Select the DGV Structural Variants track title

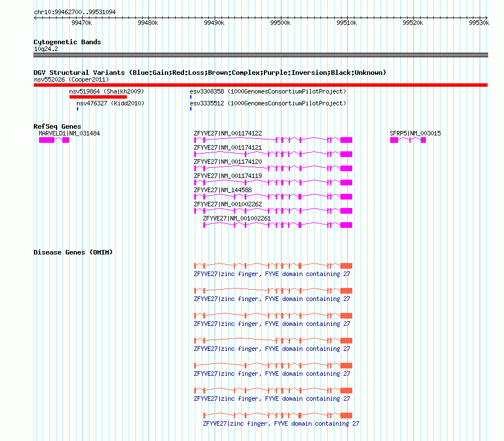(210, 73)
